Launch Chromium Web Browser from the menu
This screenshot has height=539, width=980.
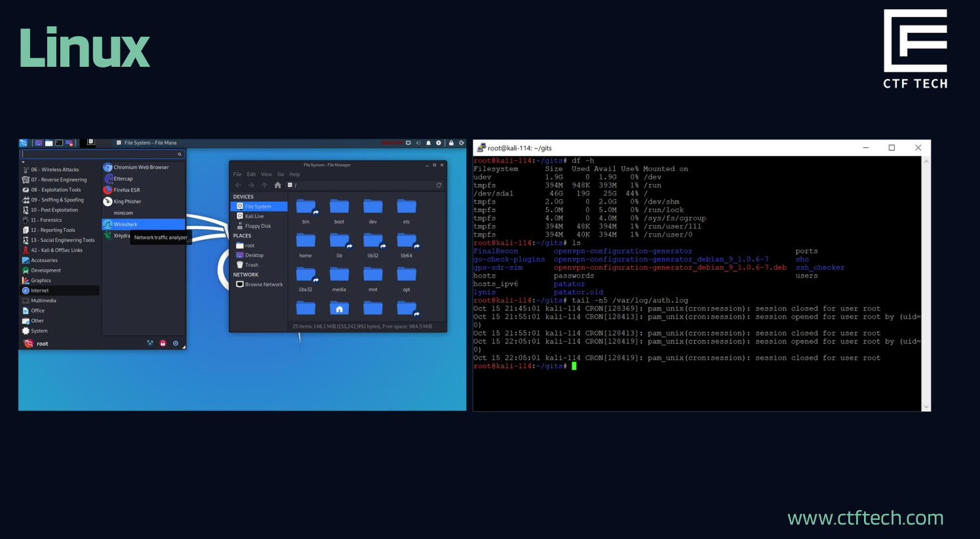click(136, 168)
